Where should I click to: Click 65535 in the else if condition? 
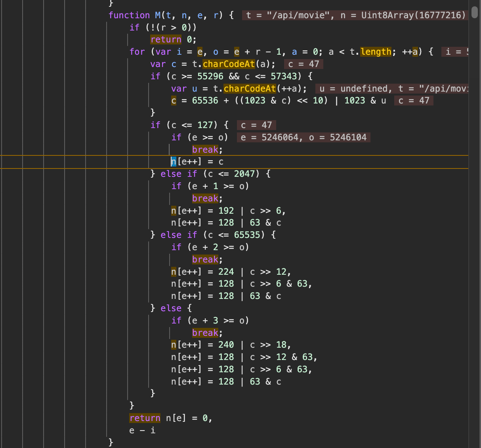point(247,235)
